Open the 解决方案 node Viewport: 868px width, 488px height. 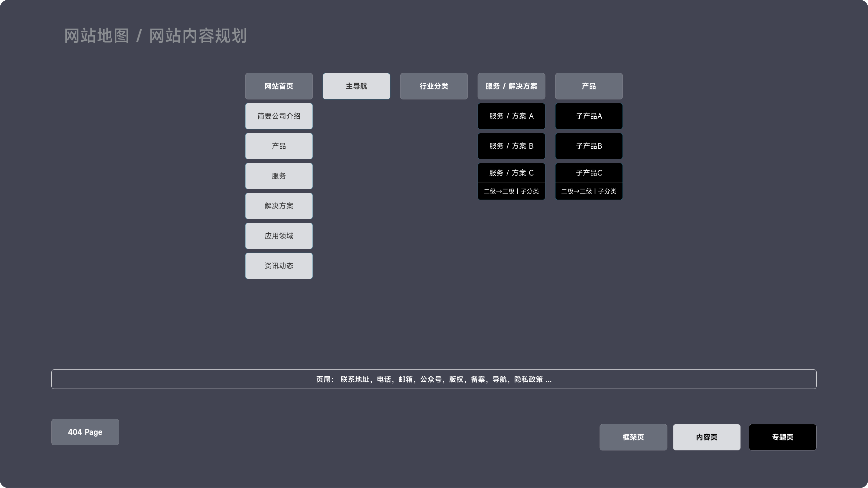pyautogui.click(x=279, y=206)
